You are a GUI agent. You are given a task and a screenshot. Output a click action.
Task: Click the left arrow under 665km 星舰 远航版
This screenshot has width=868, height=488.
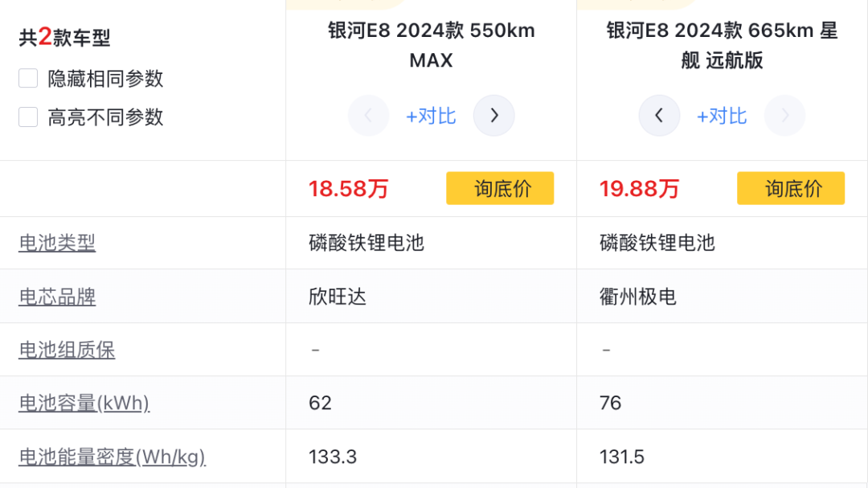(x=659, y=116)
